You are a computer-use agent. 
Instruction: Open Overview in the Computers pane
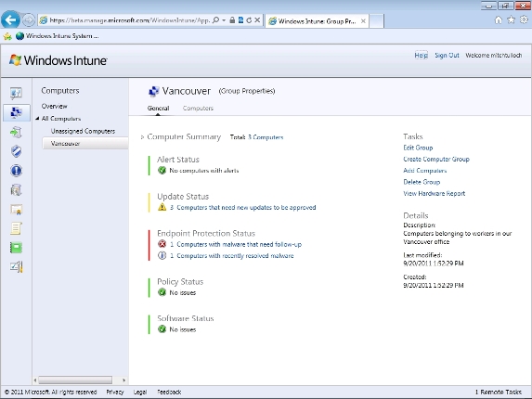(x=54, y=106)
